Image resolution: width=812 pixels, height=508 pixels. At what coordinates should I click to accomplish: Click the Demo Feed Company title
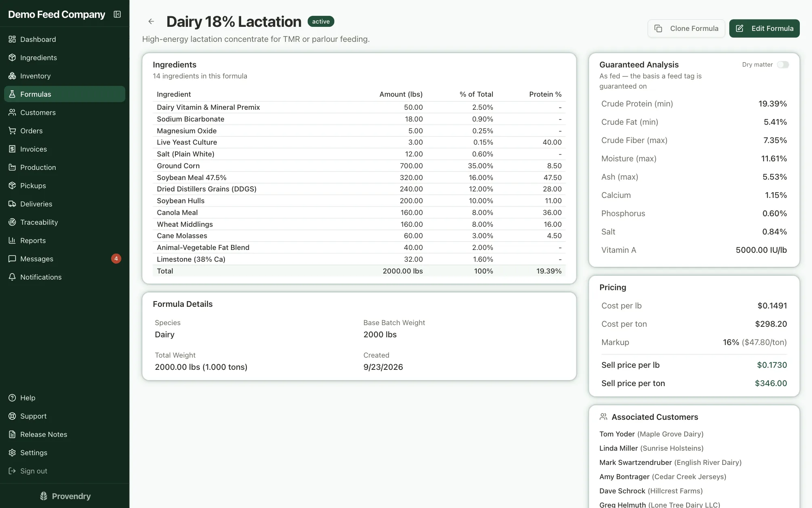click(x=56, y=15)
